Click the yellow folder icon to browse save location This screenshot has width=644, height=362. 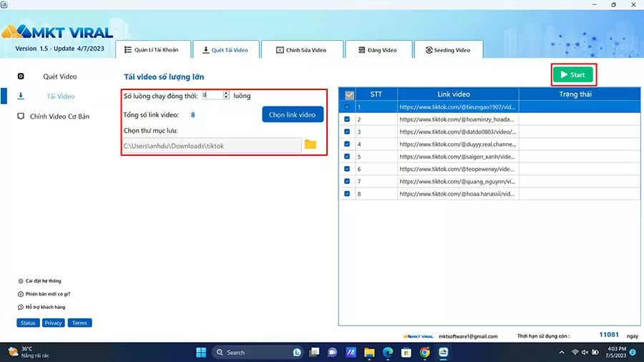(x=310, y=145)
